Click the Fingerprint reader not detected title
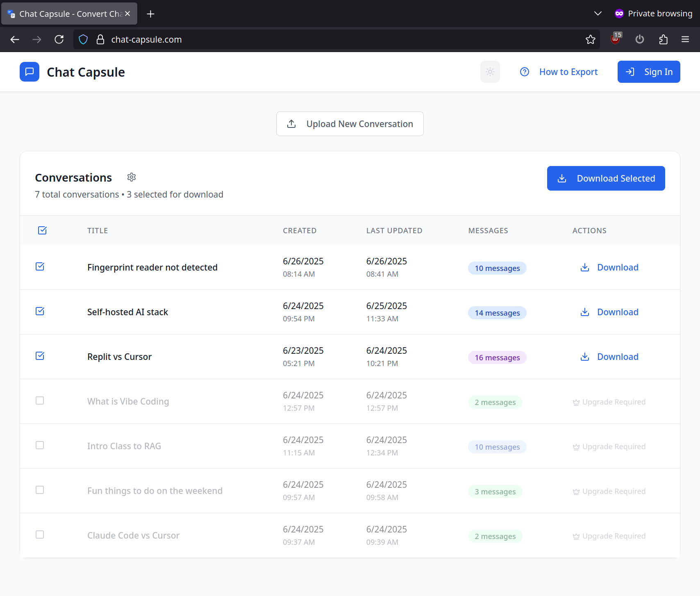The height and width of the screenshot is (596, 700). (x=152, y=267)
